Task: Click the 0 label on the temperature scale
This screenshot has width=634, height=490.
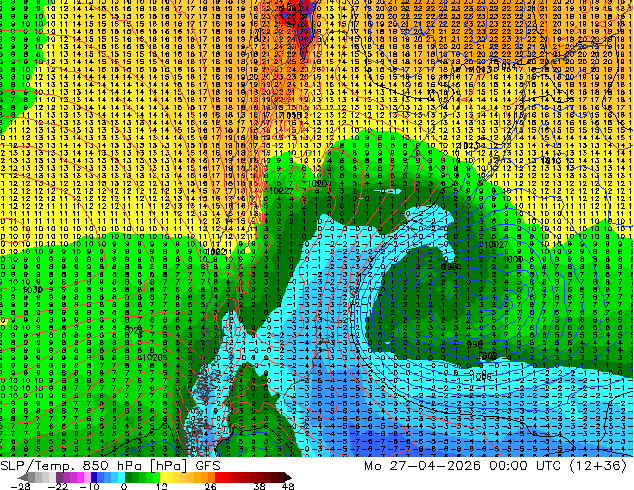Action: [x=124, y=486]
